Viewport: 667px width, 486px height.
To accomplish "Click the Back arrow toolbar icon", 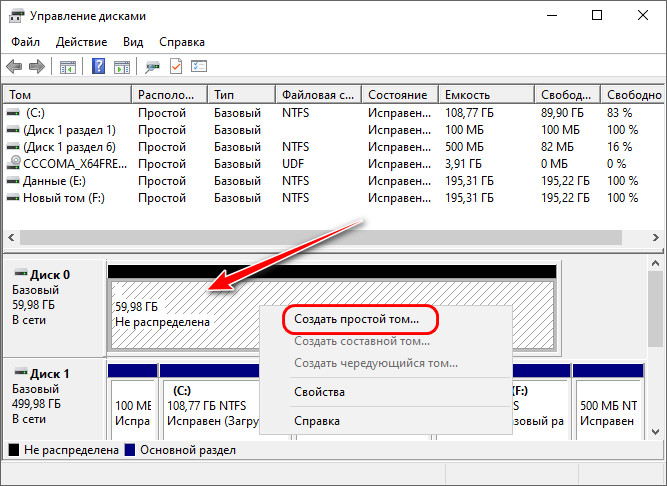I will [x=14, y=66].
